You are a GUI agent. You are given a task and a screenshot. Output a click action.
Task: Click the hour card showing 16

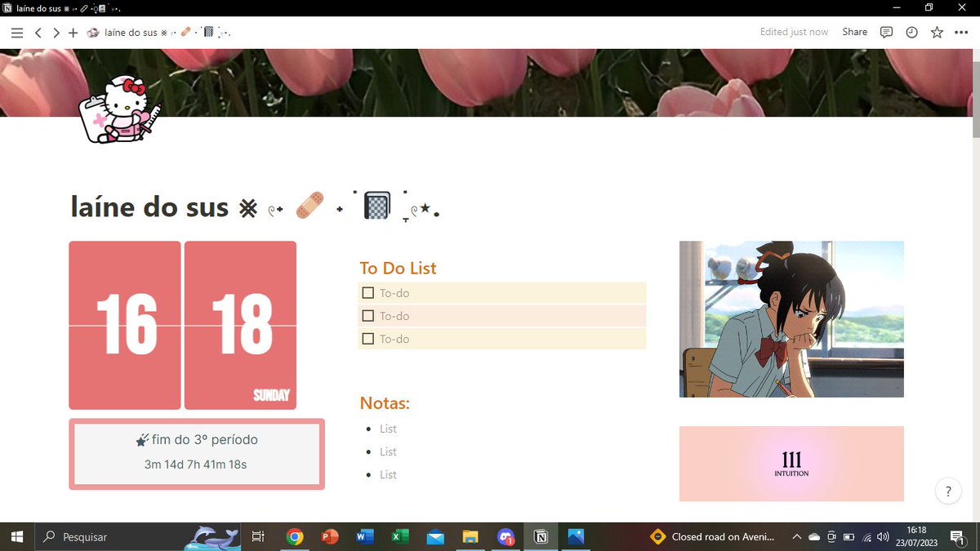(x=125, y=325)
